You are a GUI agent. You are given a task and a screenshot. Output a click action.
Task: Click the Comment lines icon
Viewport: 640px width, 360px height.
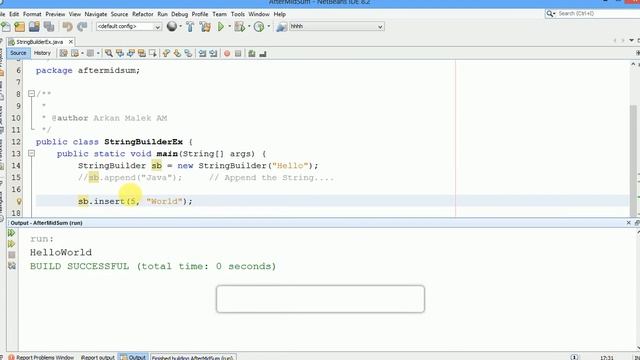[252, 53]
